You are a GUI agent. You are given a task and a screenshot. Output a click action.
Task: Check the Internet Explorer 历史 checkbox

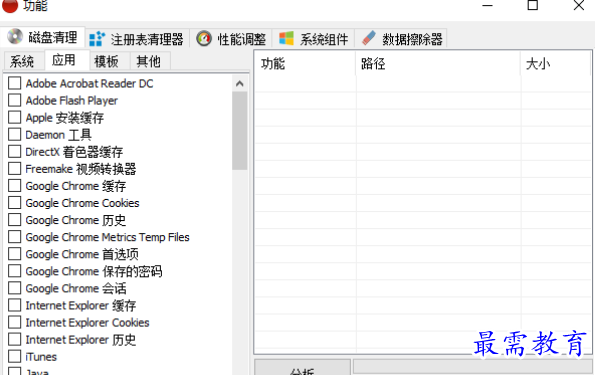tap(14, 339)
